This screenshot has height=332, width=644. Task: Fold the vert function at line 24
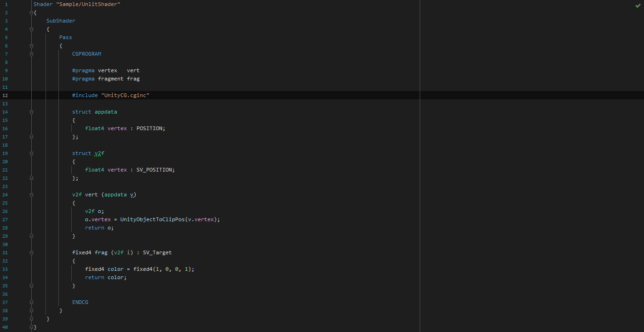pyautogui.click(x=31, y=195)
